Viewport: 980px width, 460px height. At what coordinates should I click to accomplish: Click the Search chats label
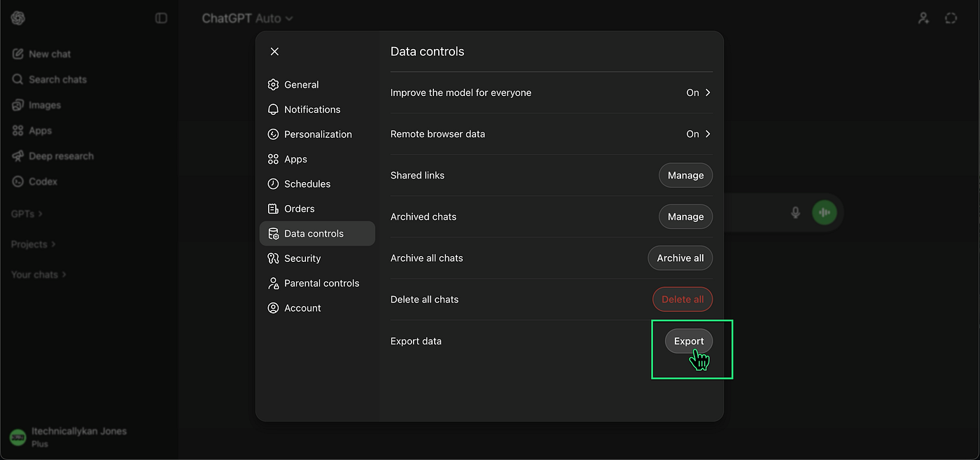click(x=58, y=80)
